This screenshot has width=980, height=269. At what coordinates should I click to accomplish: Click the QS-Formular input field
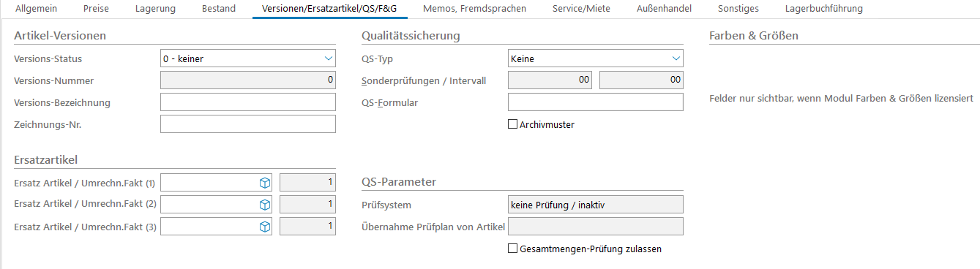596,102
